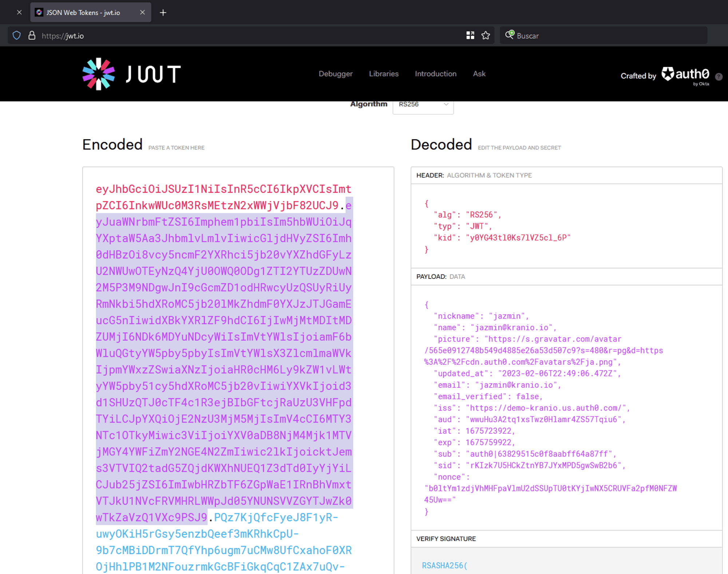Bookmark this page with the star icon
The width and height of the screenshot is (728, 574).
click(486, 35)
